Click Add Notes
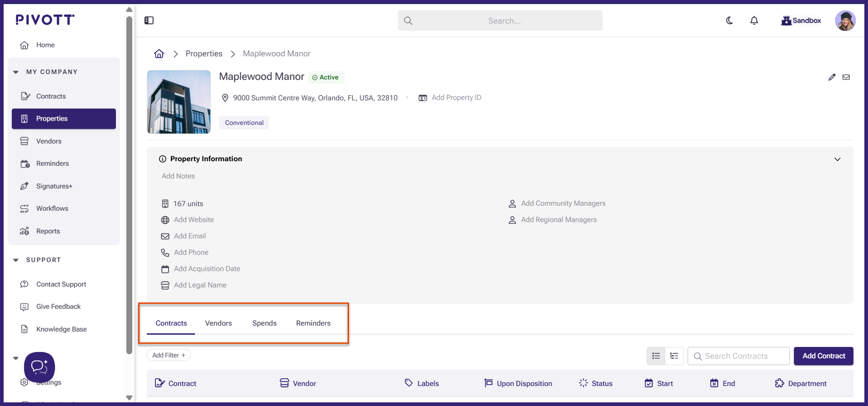868x406 pixels. 178,176
